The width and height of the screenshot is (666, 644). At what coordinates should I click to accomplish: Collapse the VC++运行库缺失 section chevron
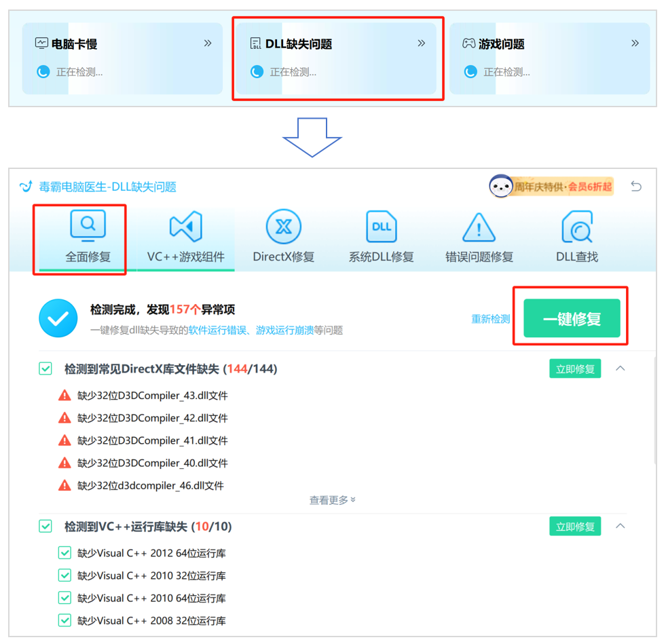(620, 526)
